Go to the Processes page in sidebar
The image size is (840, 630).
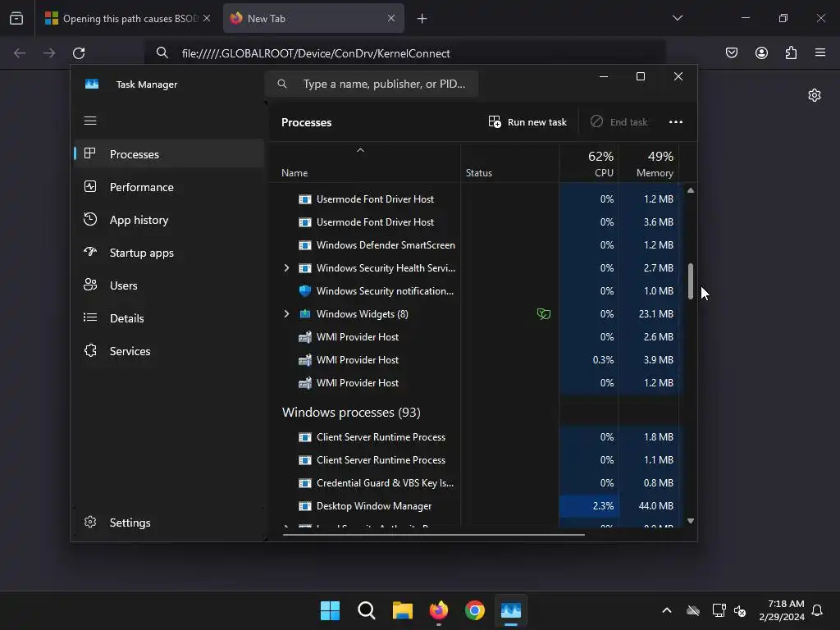click(169, 153)
